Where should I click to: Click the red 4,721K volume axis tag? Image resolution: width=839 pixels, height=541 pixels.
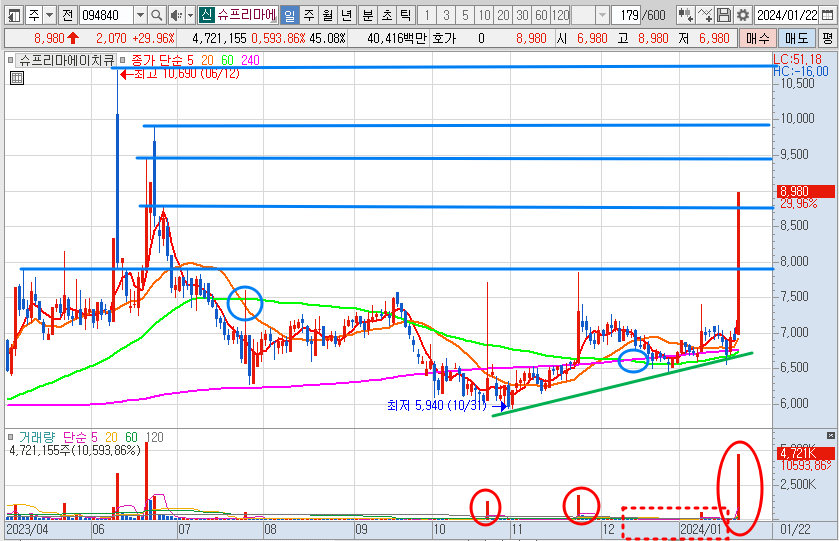[x=805, y=454]
